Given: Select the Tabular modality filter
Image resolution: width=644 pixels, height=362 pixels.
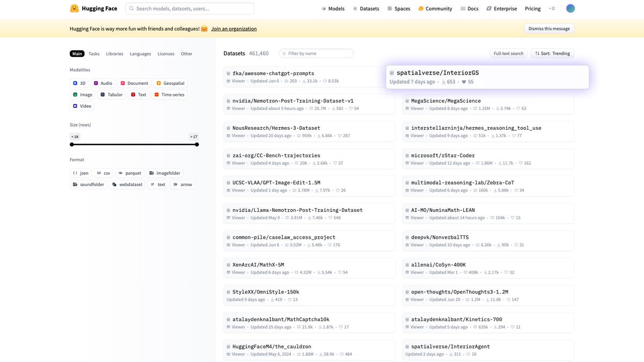Looking at the screenshot, I should coord(112,94).
